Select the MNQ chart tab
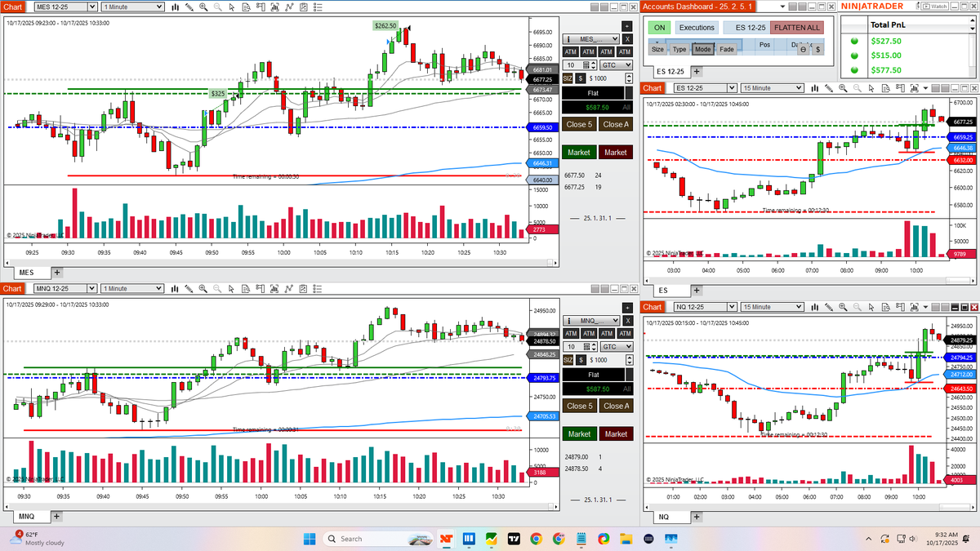Screen dimensions: 980x551 point(26,517)
